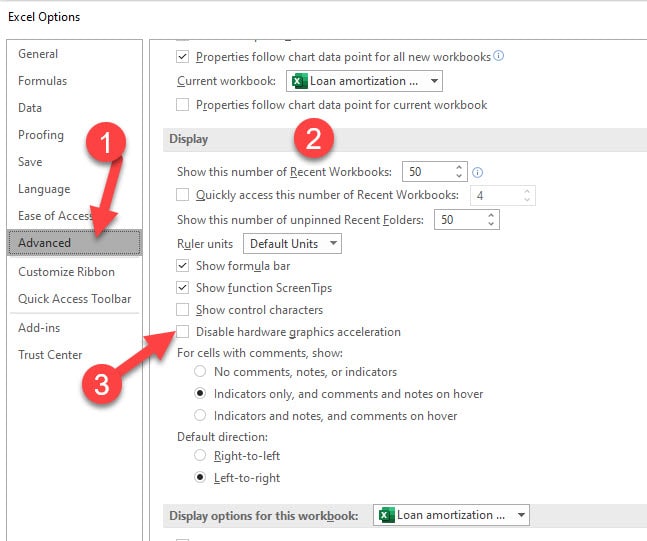Select the Language category
The width and height of the screenshot is (647, 541).
[44, 189]
